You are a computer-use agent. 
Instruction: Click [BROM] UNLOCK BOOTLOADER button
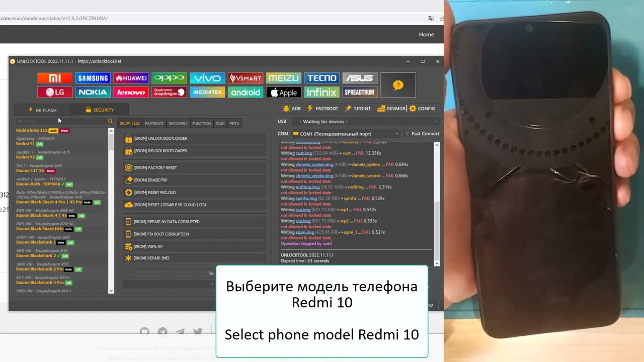click(194, 138)
